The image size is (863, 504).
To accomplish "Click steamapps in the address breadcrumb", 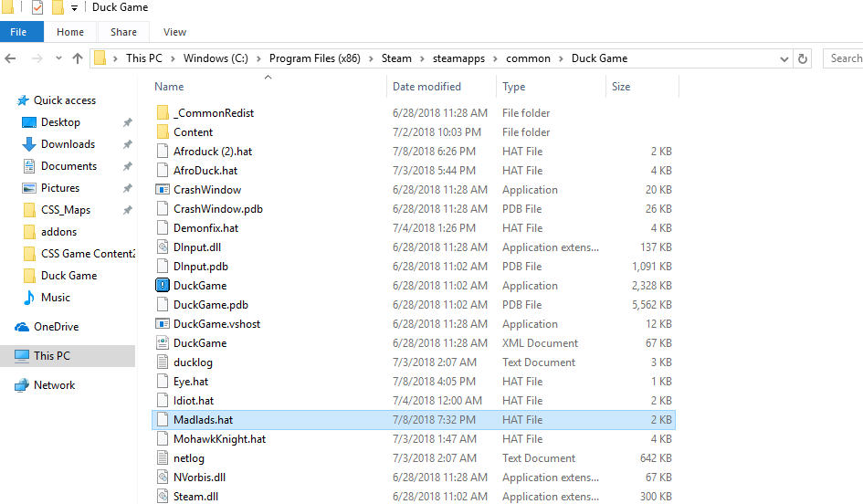I will click(x=458, y=58).
